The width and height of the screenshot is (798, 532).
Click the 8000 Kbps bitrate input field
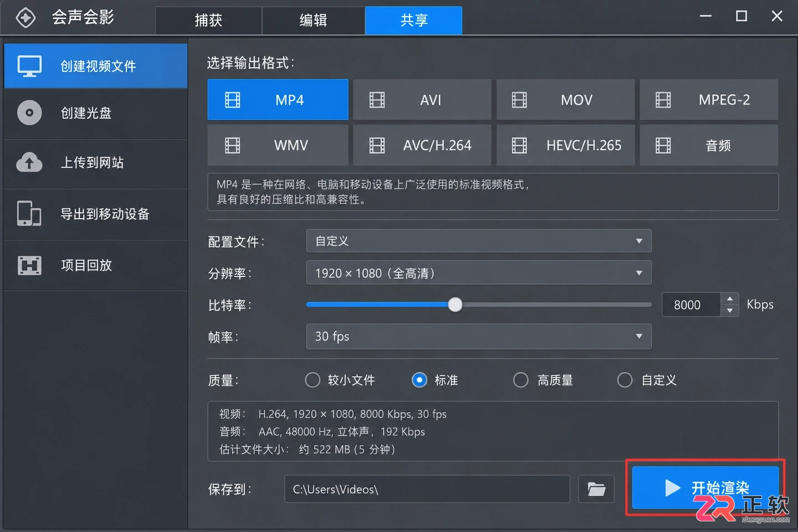coord(691,305)
